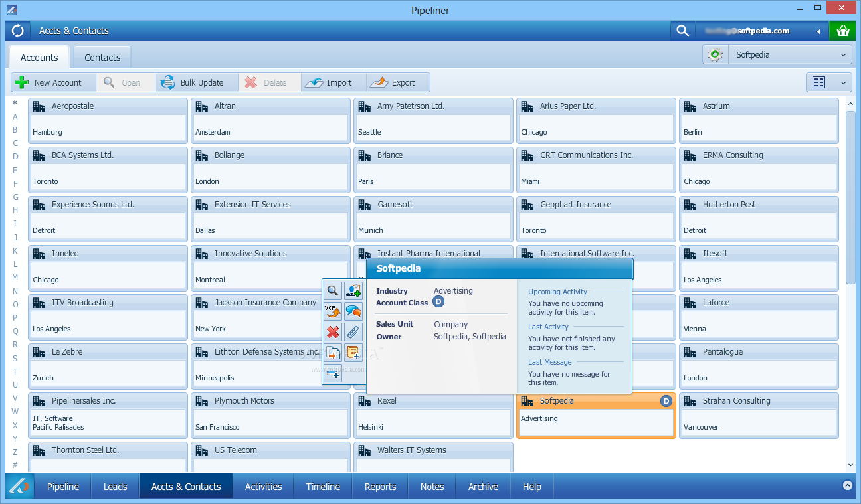
Task: Select the Astrium account card
Action: 759,120
